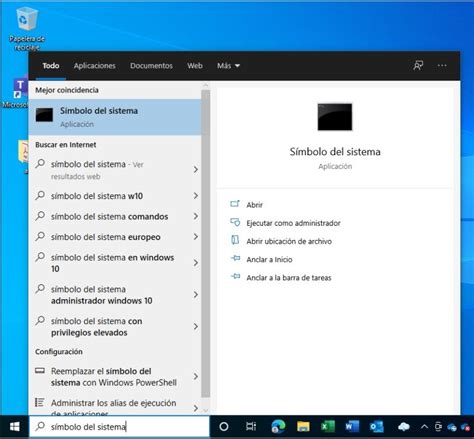The image size is (474, 439).
Task: Launch Excel from the taskbar
Action: point(328,427)
